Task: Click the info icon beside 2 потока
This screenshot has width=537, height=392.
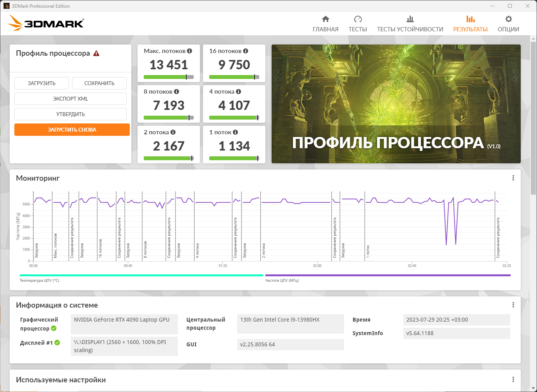Action: pos(173,132)
